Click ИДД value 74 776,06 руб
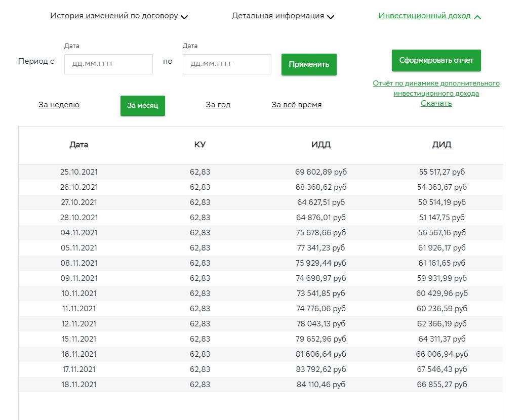The image size is (523, 420). (x=321, y=309)
